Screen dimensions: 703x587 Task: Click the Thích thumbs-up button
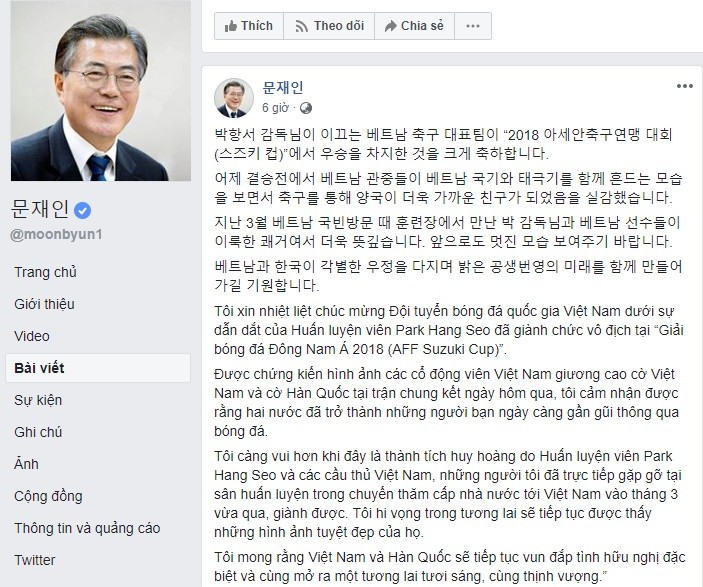coord(249,26)
